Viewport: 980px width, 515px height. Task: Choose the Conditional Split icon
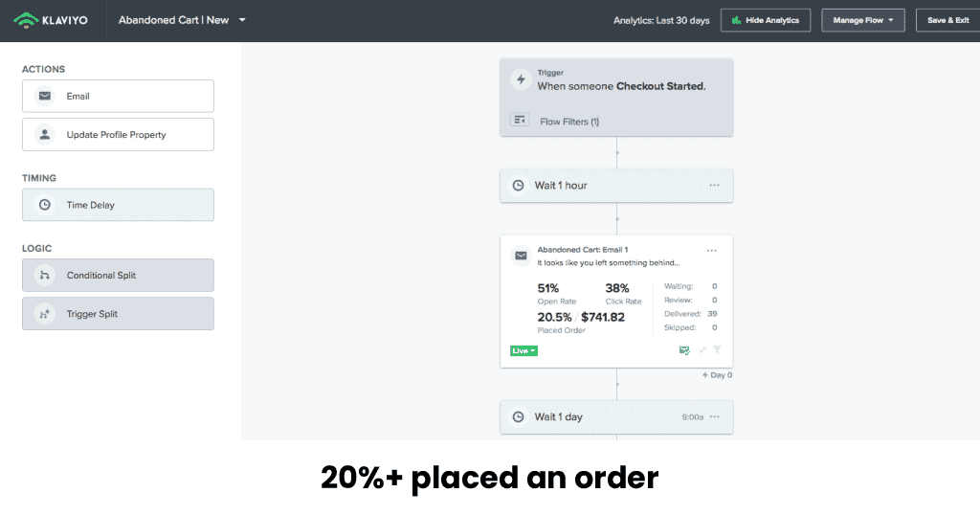click(45, 275)
